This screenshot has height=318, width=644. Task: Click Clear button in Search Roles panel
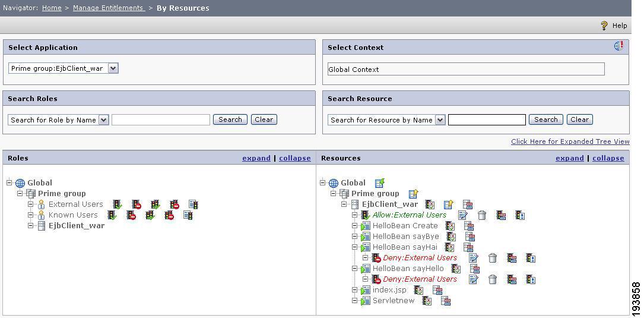(264, 119)
